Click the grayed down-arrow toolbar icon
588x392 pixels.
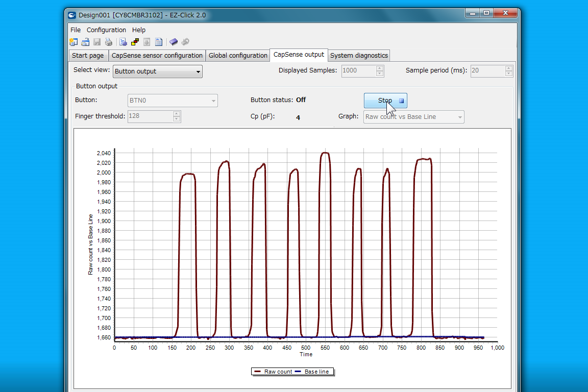click(x=147, y=42)
